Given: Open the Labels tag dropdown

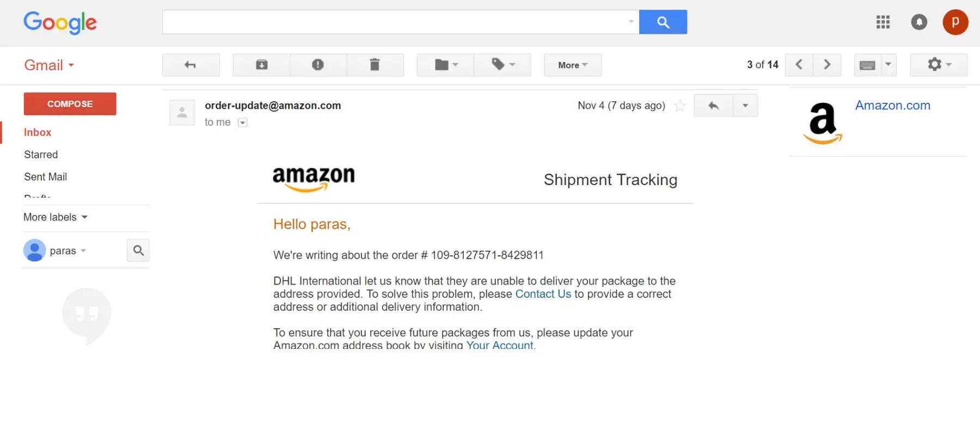Looking at the screenshot, I should click(x=503, y=65).
